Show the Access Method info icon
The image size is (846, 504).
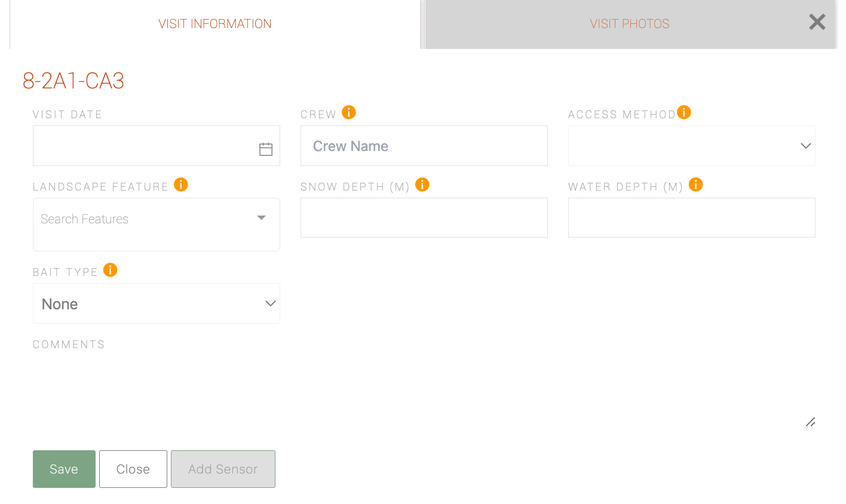(684, 112)
